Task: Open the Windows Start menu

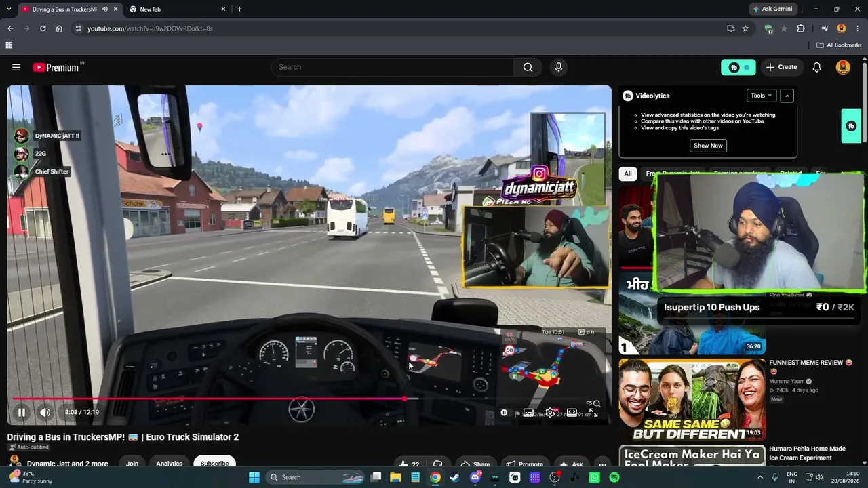Action: click(254, 477)
